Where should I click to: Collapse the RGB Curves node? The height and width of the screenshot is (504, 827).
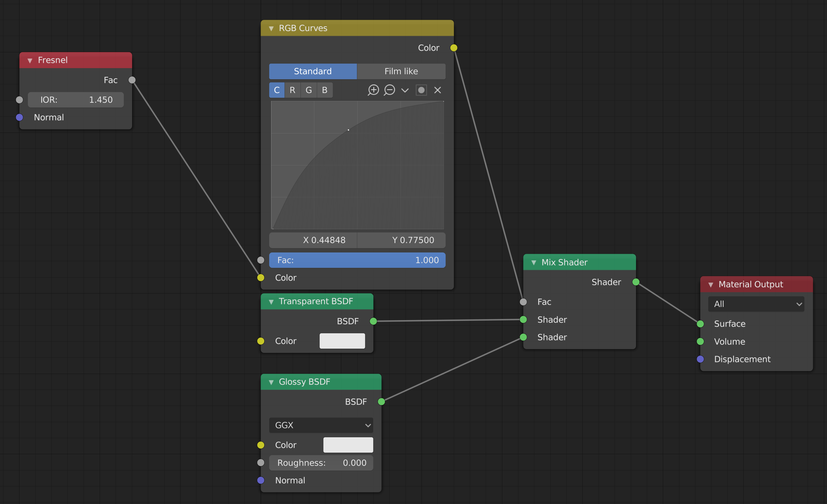pos(271,29)
